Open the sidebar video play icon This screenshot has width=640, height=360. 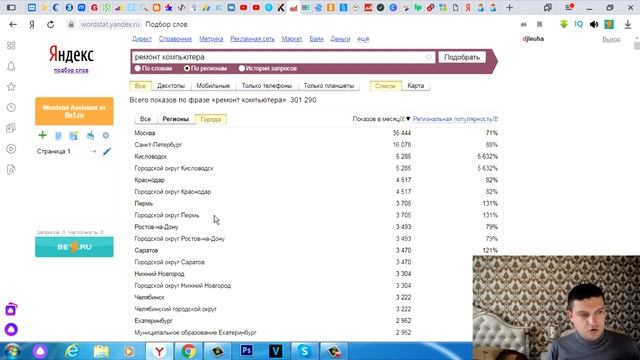coord(11,149)
